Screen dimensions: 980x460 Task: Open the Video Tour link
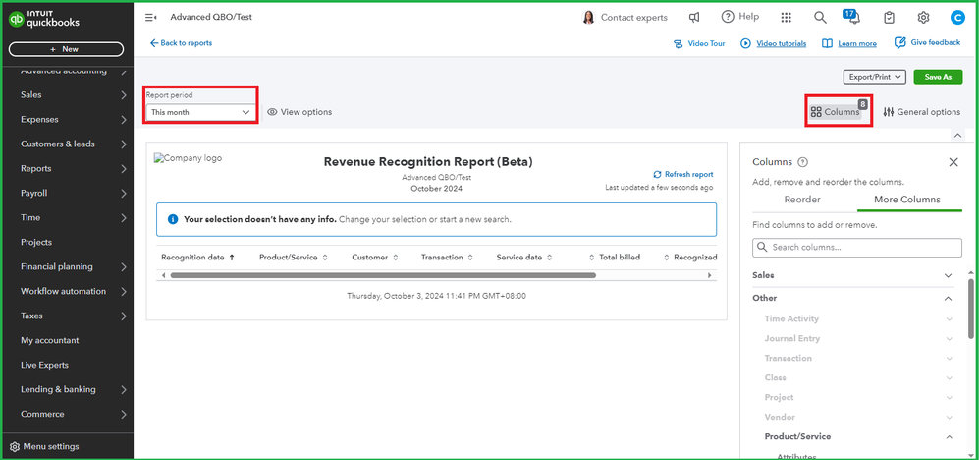(x=699, y=44)
